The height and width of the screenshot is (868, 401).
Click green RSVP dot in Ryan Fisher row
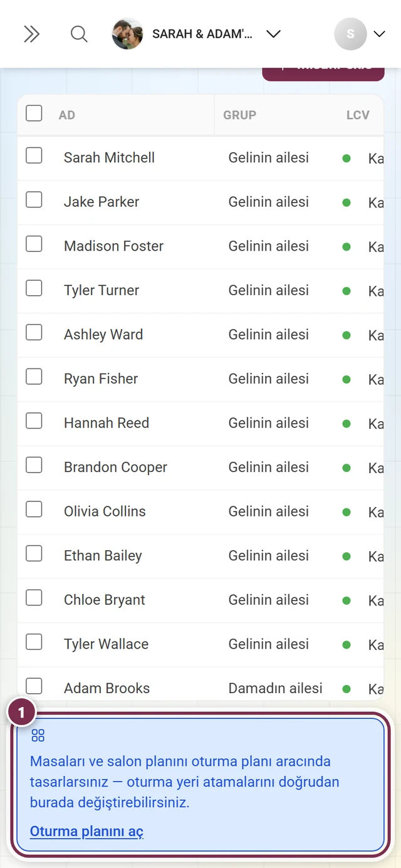346,379
